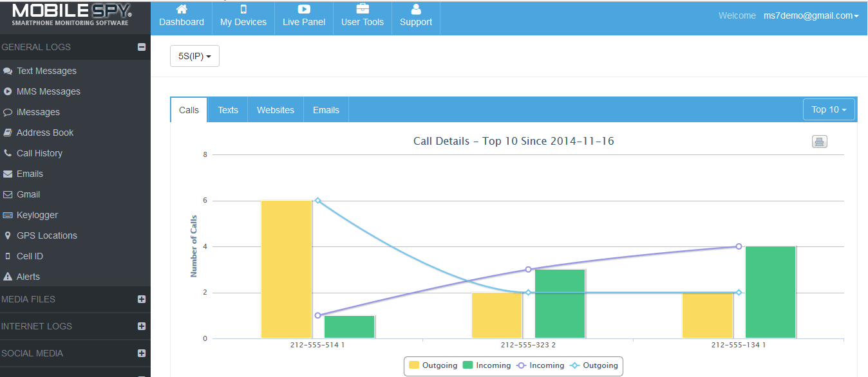The image size is (868, 377).
Task: View the Address Book entries
Action: [x=45, y=133]
